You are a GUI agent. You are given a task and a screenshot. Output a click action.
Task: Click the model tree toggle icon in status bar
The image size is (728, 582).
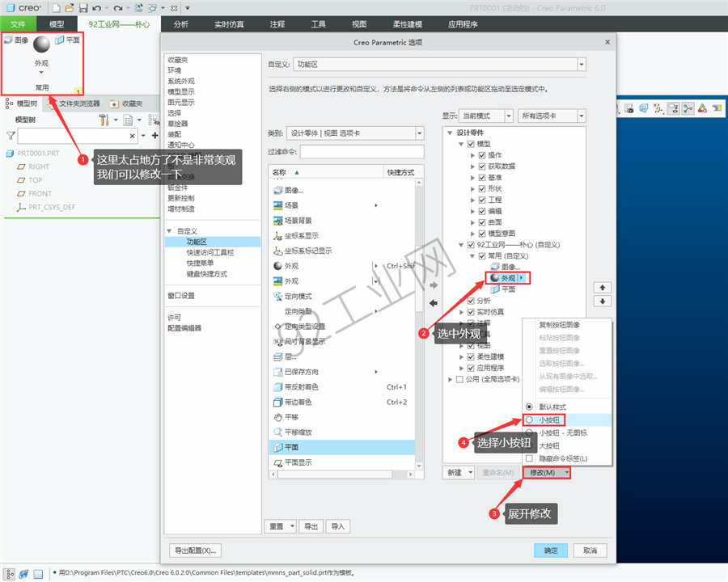[x=10, y=574]
